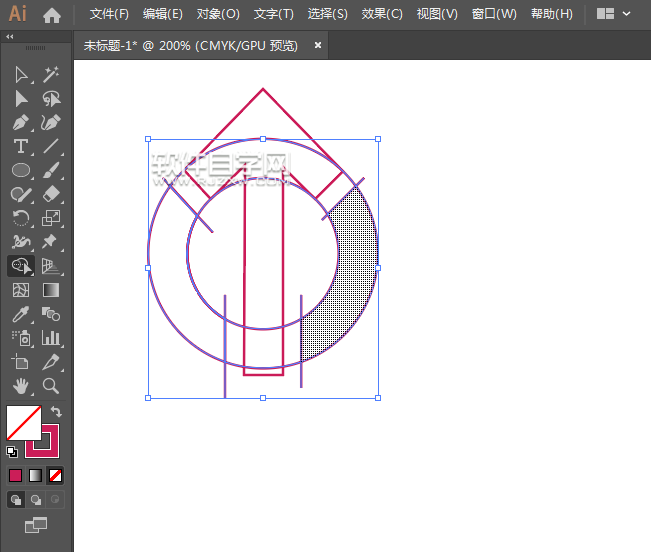Choose the Hand tool
Viewport: 651px width, 552px height.
pos(21,386)
